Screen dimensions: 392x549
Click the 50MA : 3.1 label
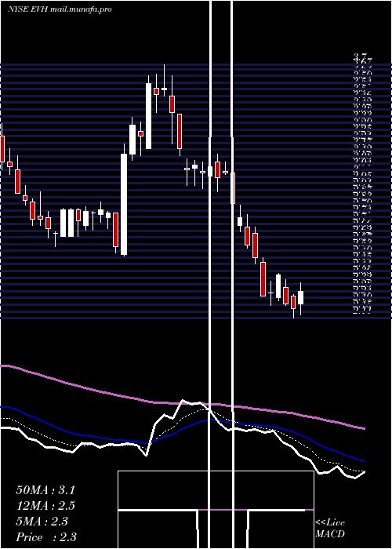tap(45, 490)
